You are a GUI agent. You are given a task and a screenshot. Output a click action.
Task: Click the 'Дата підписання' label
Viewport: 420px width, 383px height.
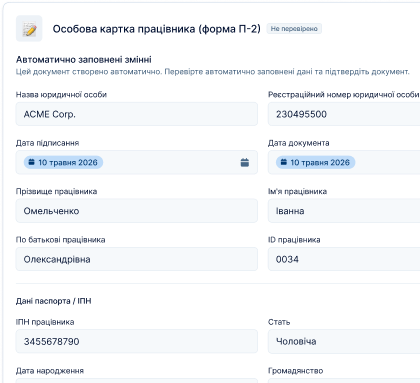(47, 143)
